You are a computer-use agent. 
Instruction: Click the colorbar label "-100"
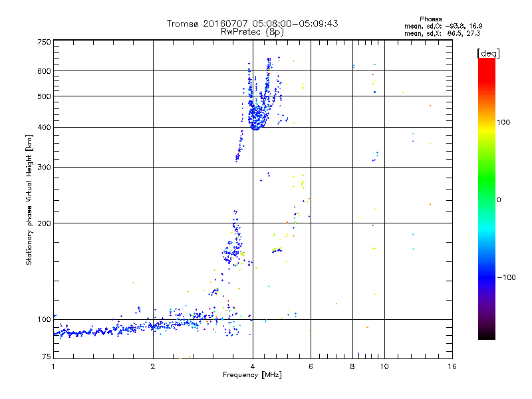coord(506,277)
